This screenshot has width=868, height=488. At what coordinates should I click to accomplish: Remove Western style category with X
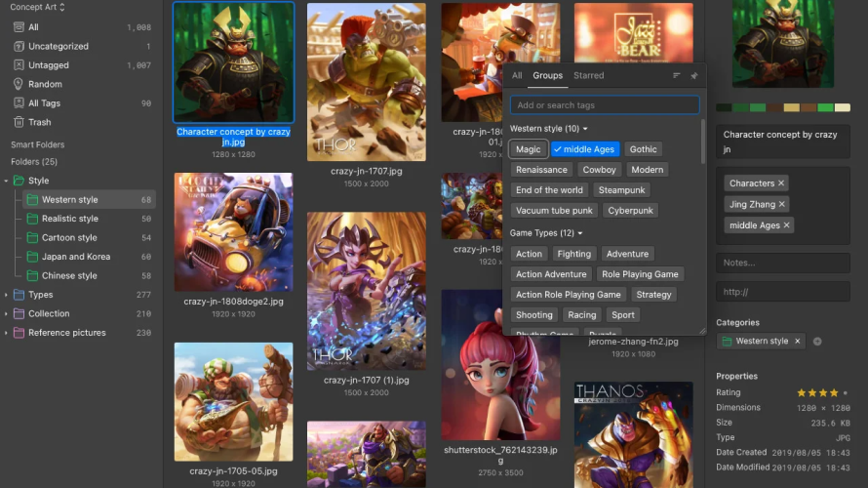tap(797, 342)
